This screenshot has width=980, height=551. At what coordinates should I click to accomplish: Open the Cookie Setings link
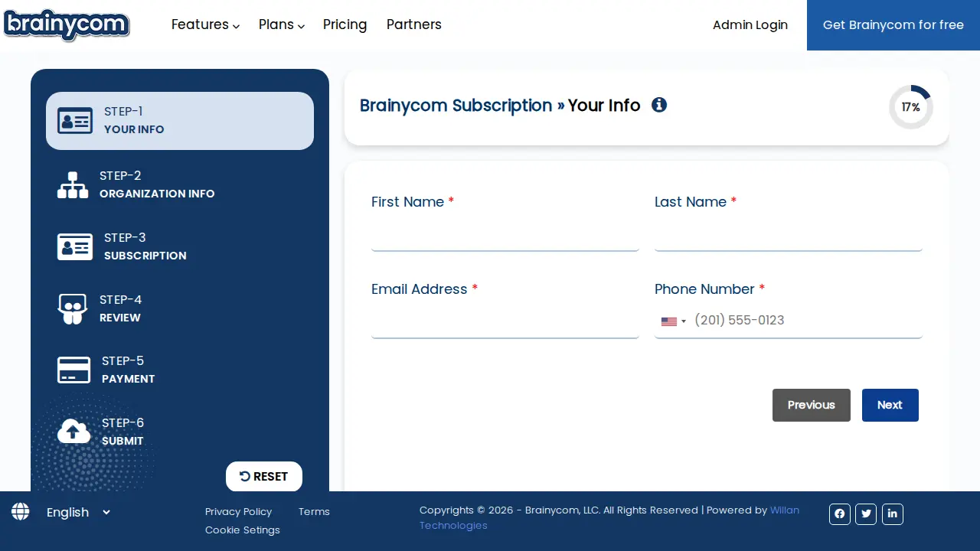(243, 530)
